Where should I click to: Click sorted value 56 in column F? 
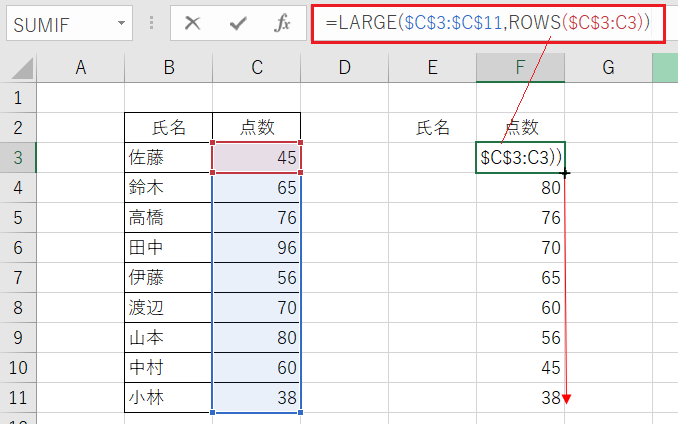click(x=520, y=338)
